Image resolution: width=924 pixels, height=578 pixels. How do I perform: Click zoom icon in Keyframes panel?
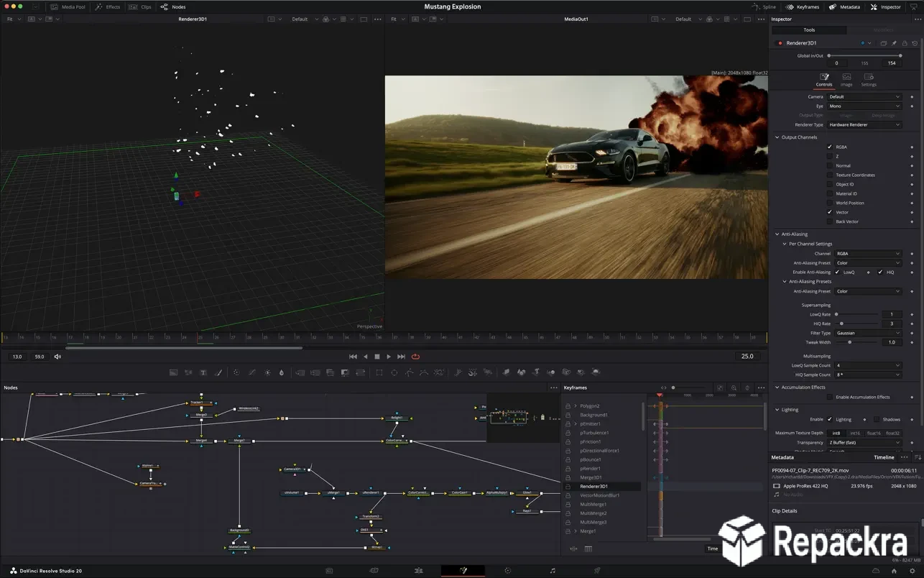[x=734, y=387]
